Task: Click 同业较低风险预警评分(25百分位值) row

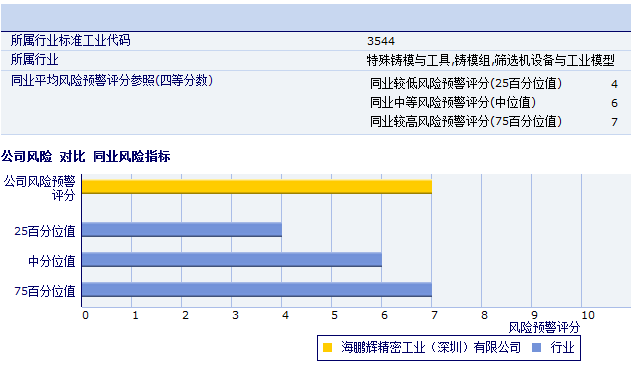Action: click(494, 84)
